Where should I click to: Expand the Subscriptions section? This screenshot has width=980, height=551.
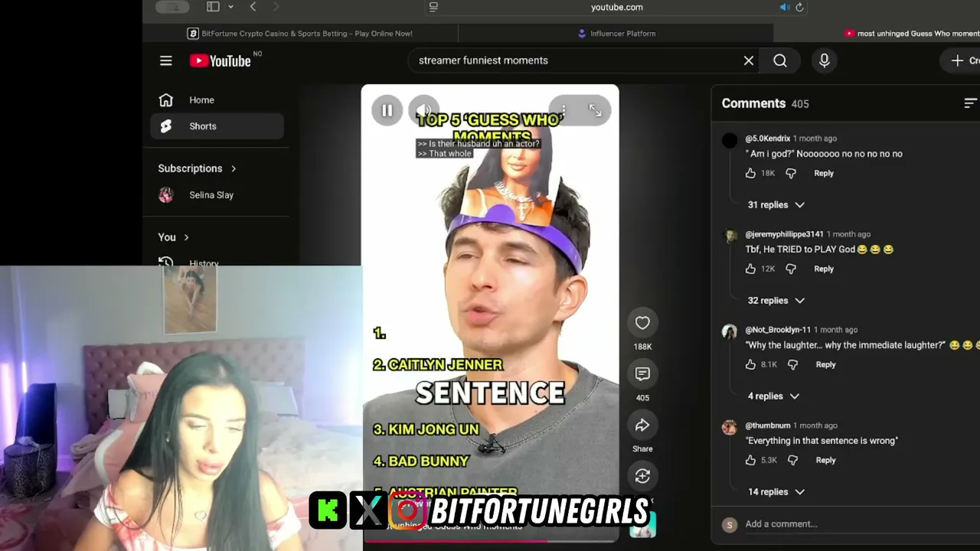pos(198,168)
